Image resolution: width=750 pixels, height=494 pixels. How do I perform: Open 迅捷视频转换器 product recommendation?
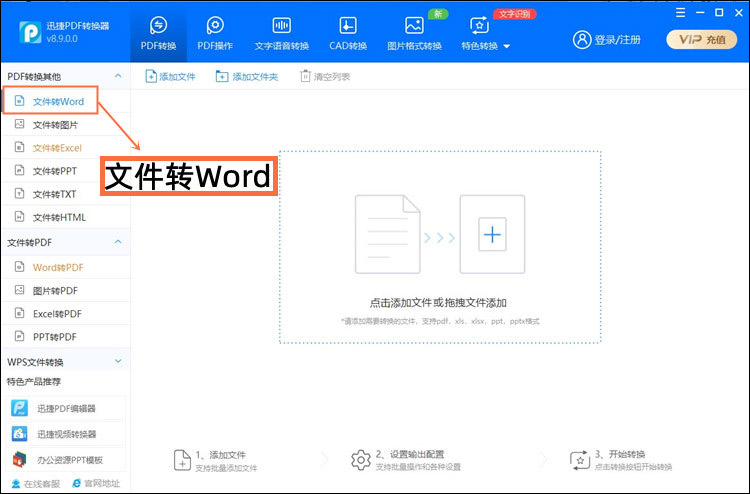66,434
